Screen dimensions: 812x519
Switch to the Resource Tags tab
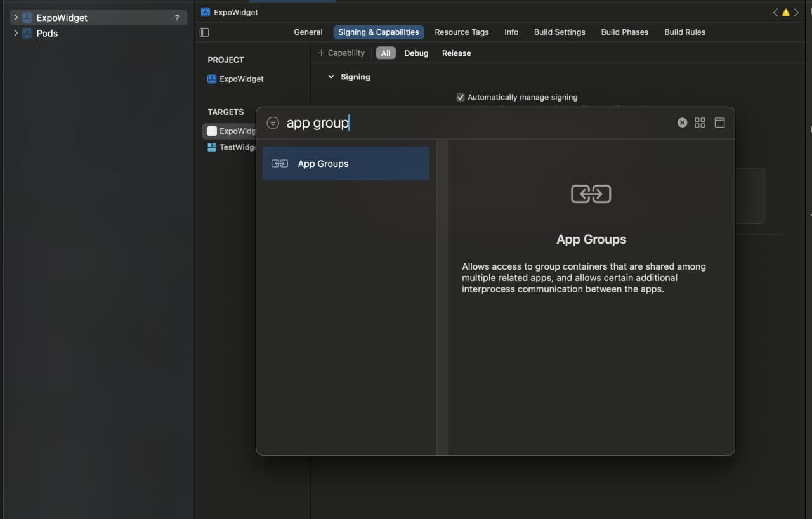point(462,32)
